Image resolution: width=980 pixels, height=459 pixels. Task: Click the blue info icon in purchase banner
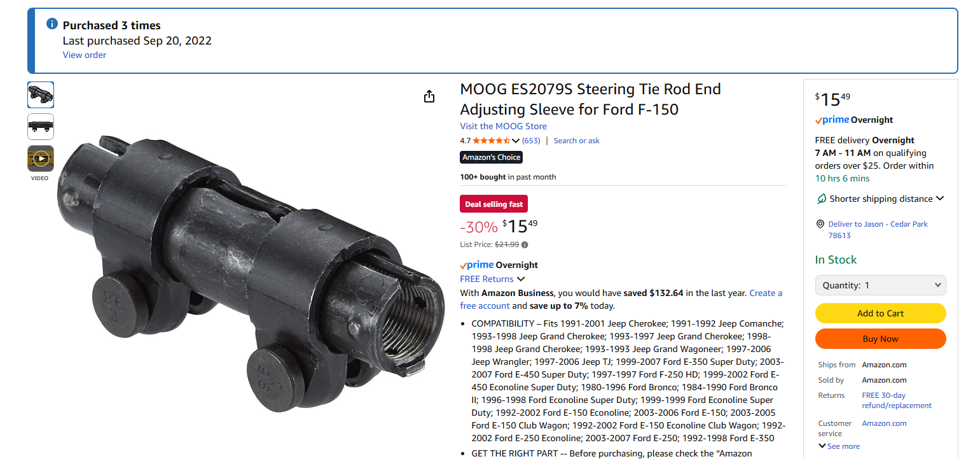click(53, 24)
